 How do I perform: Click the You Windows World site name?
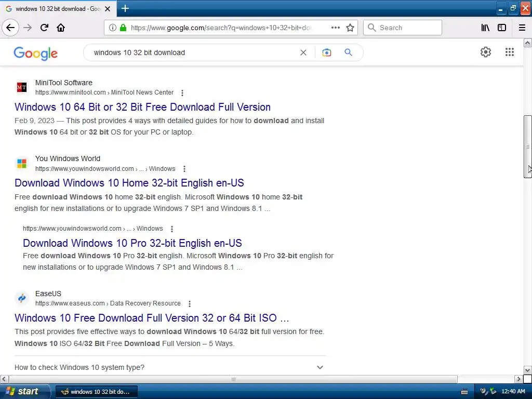[x=68, y=158]
